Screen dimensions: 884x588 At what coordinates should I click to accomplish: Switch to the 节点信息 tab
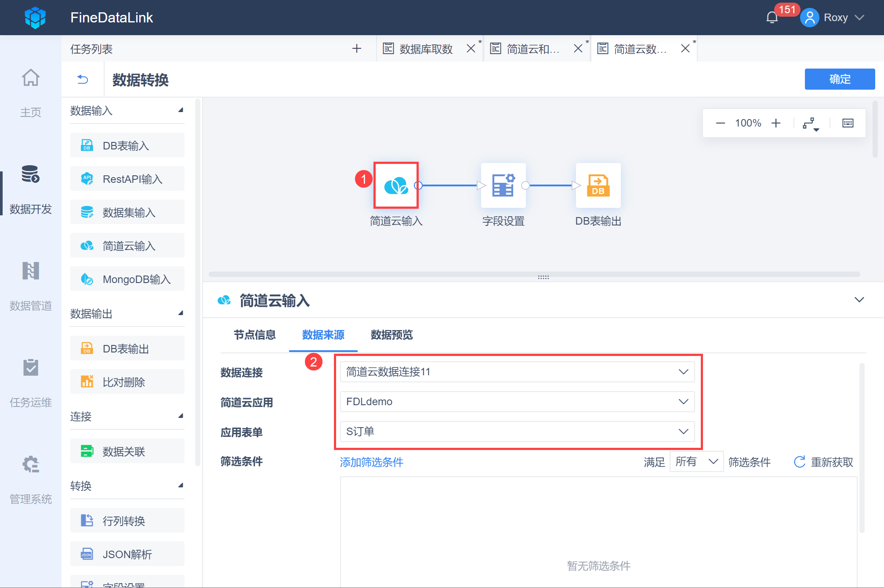[254, 335]
